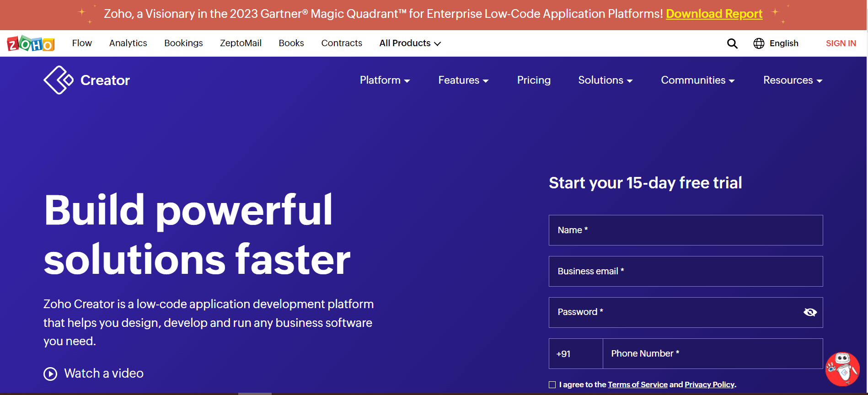Image resolution: width=868 pixels, height=395 pixels.
Task: Go to Analytics in top navigation
Action: [x=128, y=43]
